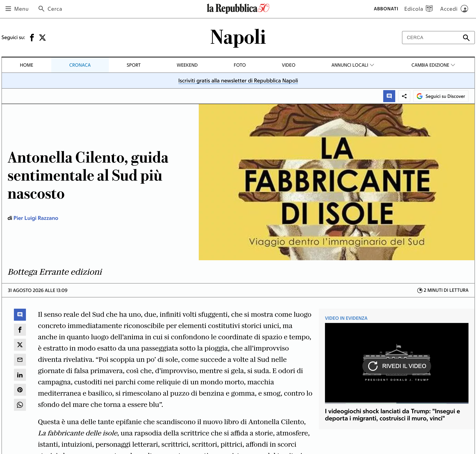
Task: Open the Trump videogiochi shock video headline
Action: click(392, 415)
